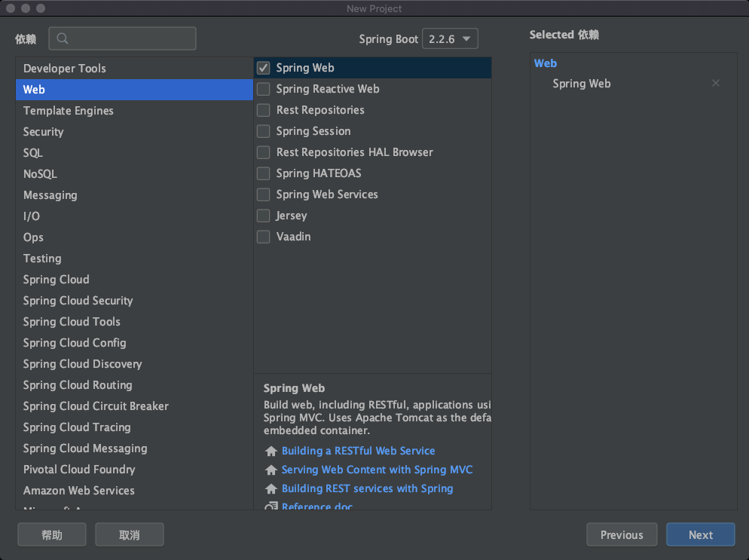Open the Spring Boot version dropdown
This screenshot has width=749, height=560.
click(450, 39)
